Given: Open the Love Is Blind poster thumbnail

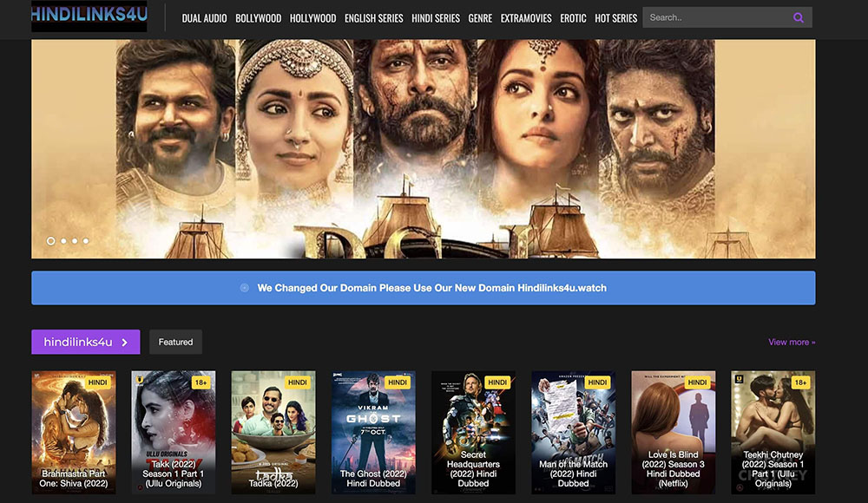Looking at the screenshot, I should [673, 431].
